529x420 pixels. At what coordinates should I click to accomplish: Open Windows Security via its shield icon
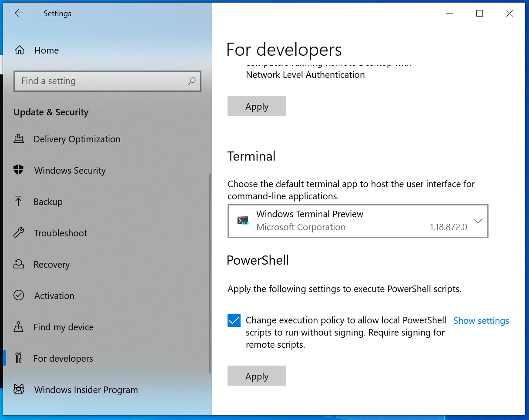point(19,170)
